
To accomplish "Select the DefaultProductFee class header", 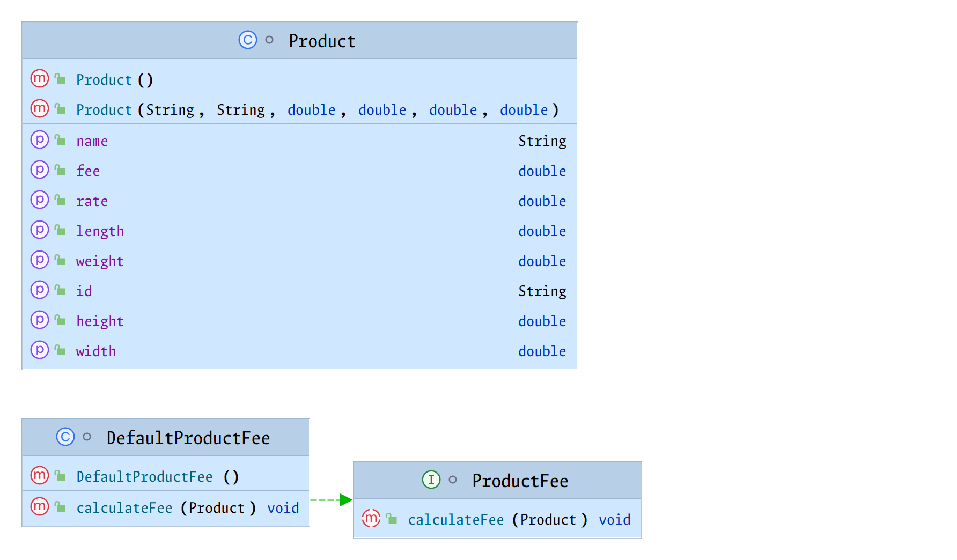I will pyautogui.click(x=188, y=438).
